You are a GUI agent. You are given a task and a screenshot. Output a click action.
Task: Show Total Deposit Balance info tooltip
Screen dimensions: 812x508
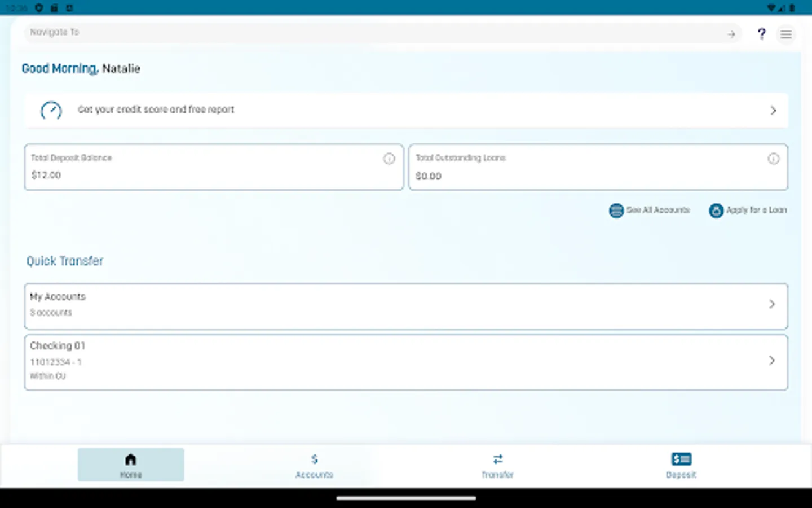389,159
